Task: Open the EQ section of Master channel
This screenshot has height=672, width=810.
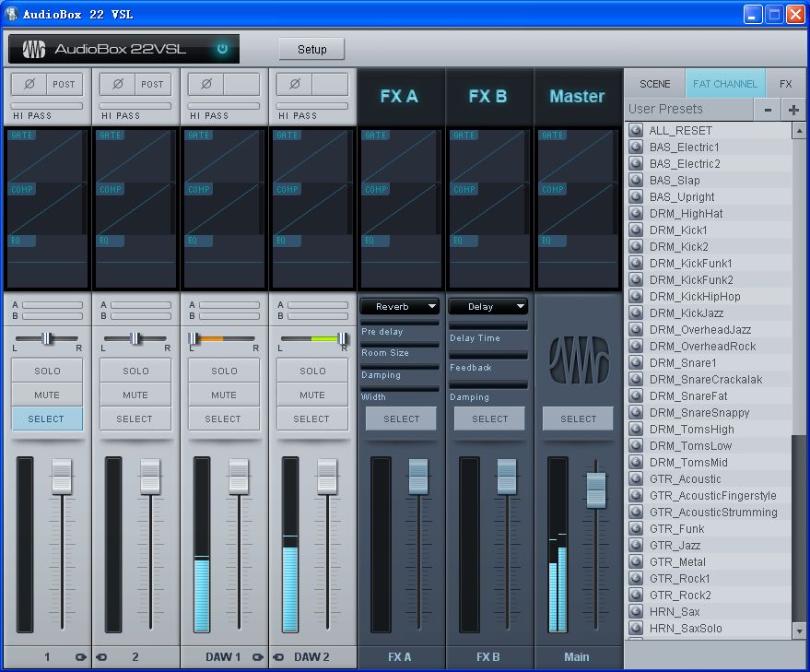Action: pos(552,241)
